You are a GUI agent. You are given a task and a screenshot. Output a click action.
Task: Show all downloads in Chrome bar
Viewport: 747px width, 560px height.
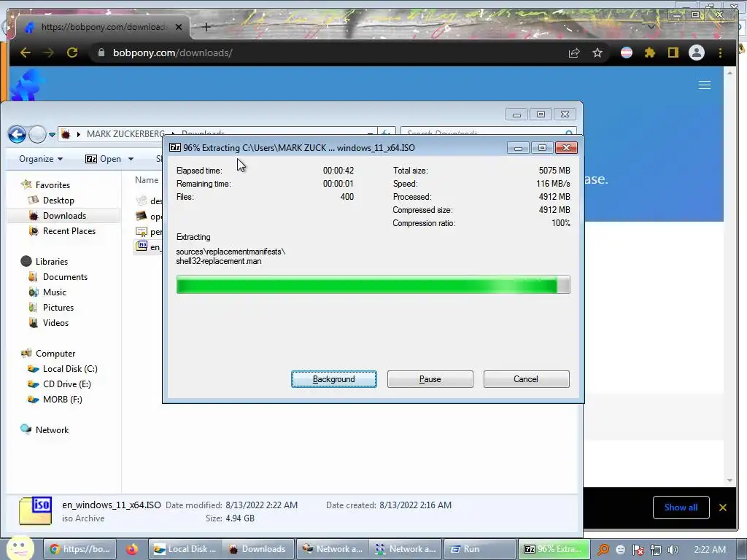pyautogui.click(x=681, y=507)
